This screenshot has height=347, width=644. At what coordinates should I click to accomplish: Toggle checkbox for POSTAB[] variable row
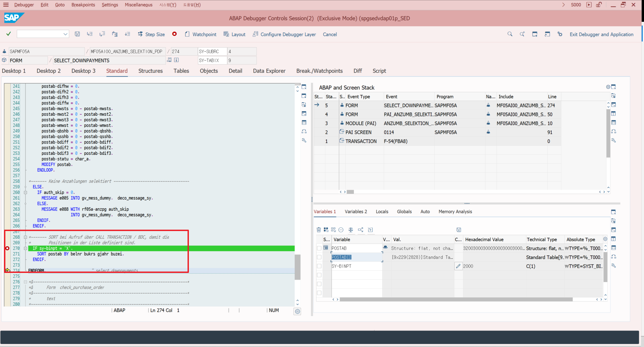click(x=319, y=257)
